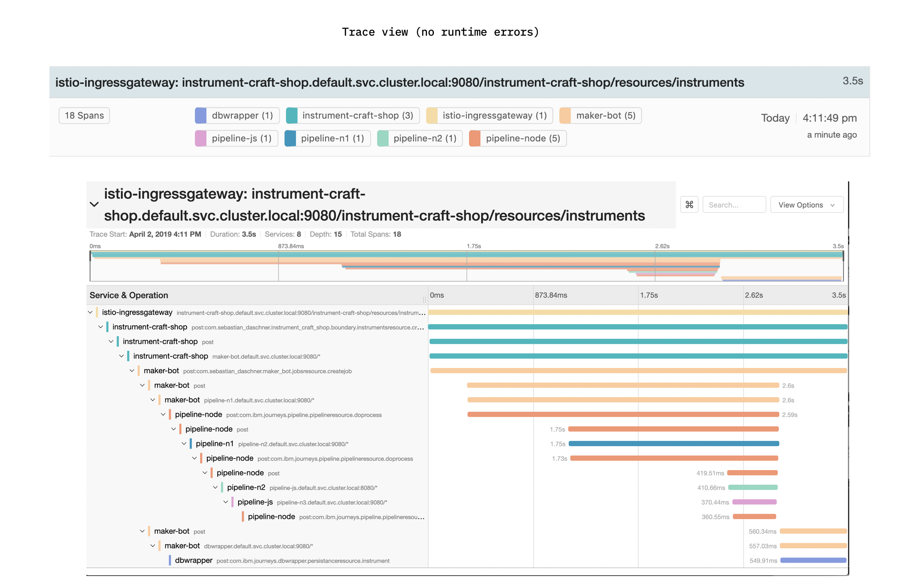Image resolution: width=903 pixels, height=588 pixels.
Task: Open the View Options dropdown
Action: tap(806, 205)
